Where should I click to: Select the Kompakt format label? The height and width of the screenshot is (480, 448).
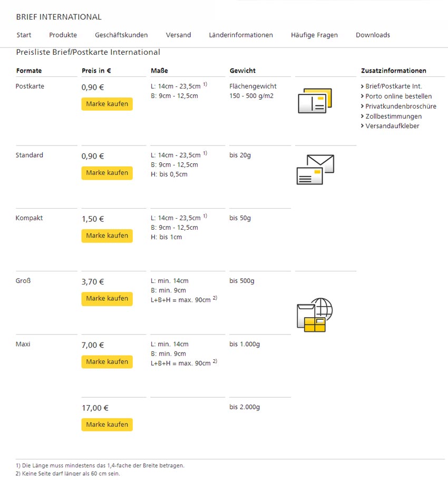(29, 218)
